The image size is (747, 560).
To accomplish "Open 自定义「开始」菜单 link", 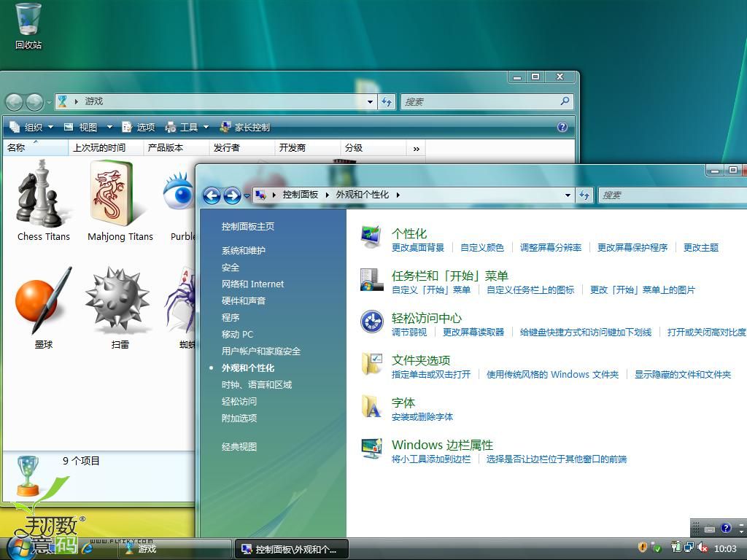I will pos(431,290).
